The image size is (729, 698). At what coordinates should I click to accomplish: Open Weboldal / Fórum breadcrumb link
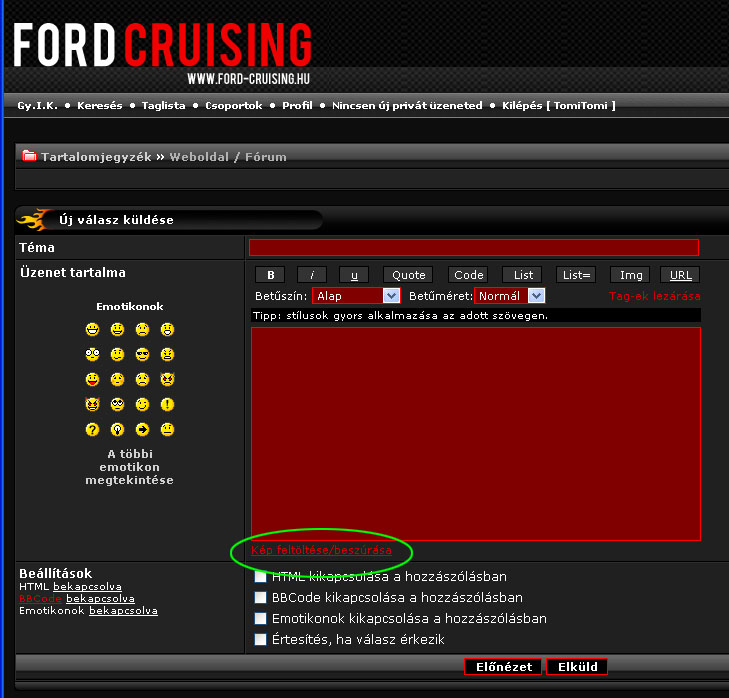point(228,157)
